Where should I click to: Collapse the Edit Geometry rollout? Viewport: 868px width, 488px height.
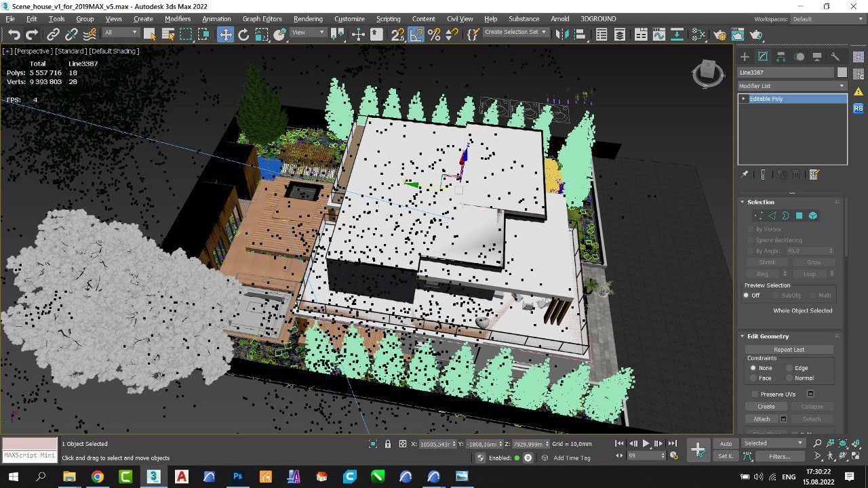[768, 336]
